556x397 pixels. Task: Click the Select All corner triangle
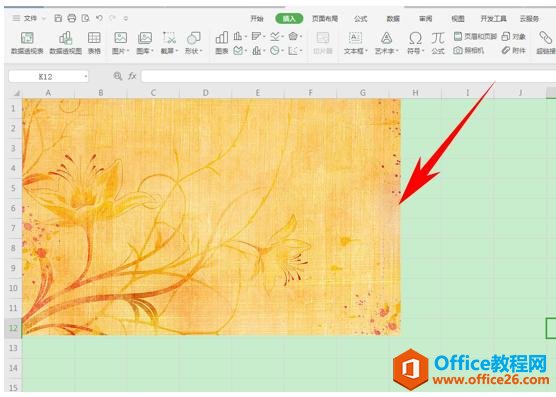(x=16, y=93)
